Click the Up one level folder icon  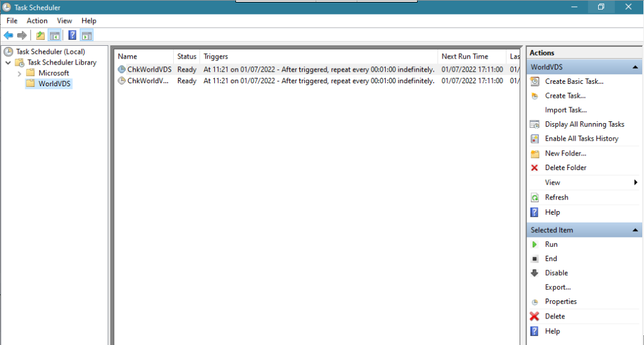coord(40,35)
